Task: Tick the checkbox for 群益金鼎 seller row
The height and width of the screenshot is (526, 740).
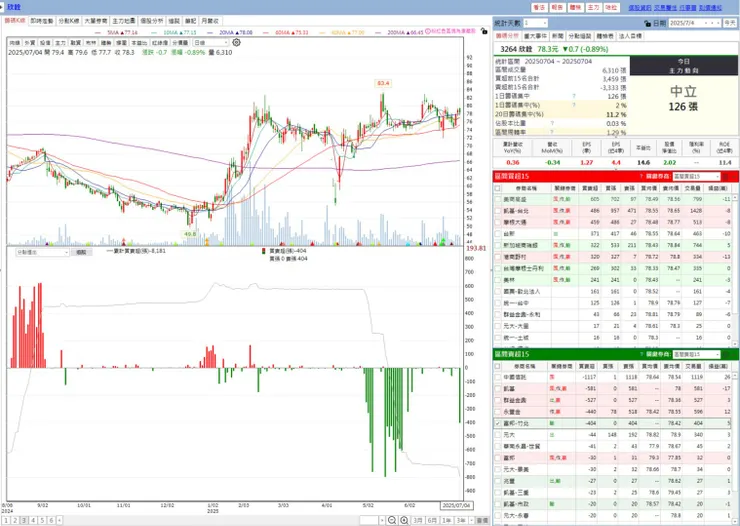Action: [x=497, y=401]
